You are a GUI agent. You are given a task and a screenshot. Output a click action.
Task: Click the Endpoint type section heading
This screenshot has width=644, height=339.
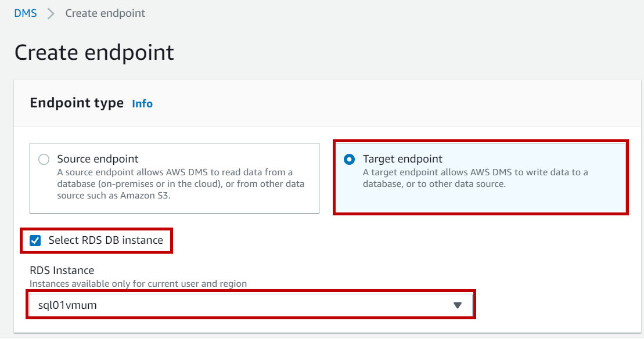tap(77, 103)
